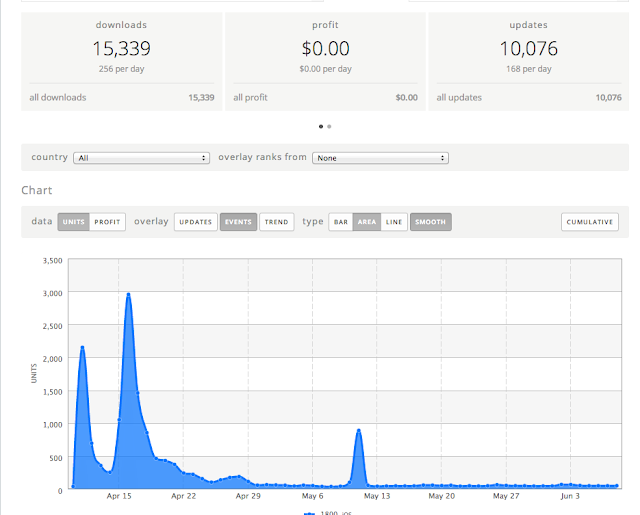
Task: Click the Jun 3 axis label
Action: [x=570, y=496]
